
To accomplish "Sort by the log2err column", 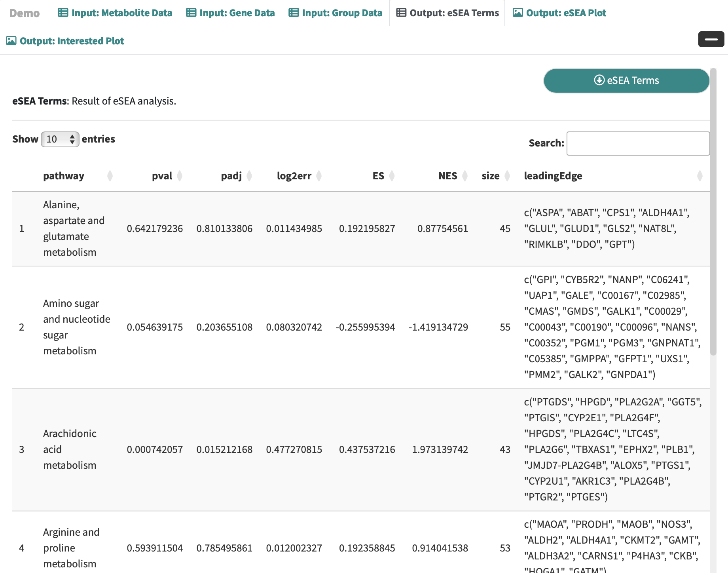I will tap(294, 176).
